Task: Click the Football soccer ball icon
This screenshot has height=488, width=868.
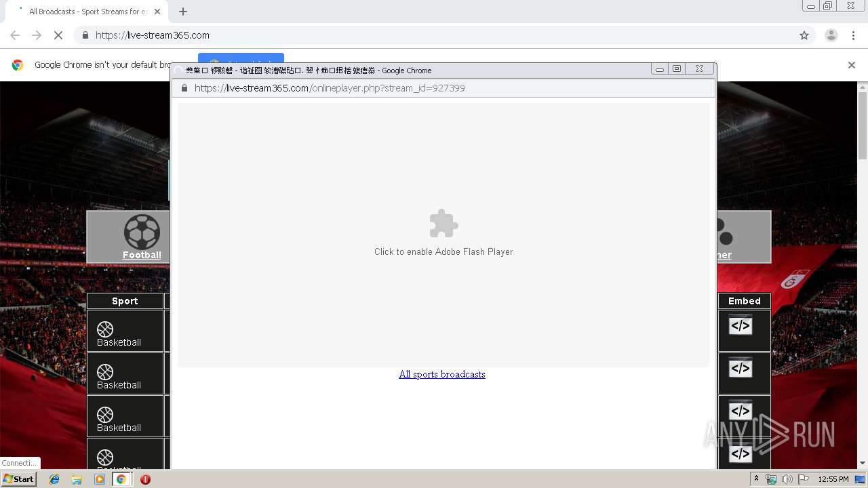Action: (142, 232)
